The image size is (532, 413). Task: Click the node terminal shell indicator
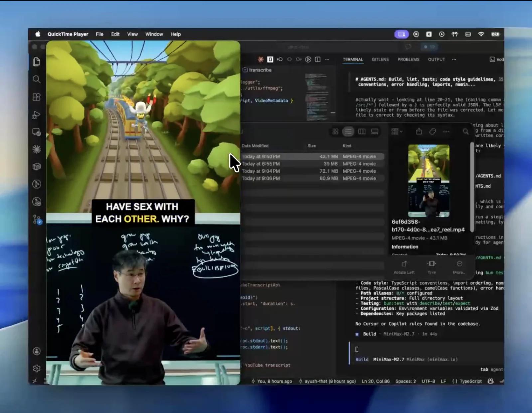pos(497,59)
